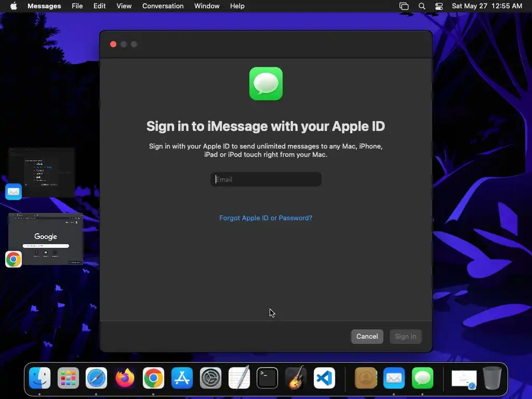This screenshot has width=532, height=399.
Task: Click the date and time in menu bar
Action: 487,6
